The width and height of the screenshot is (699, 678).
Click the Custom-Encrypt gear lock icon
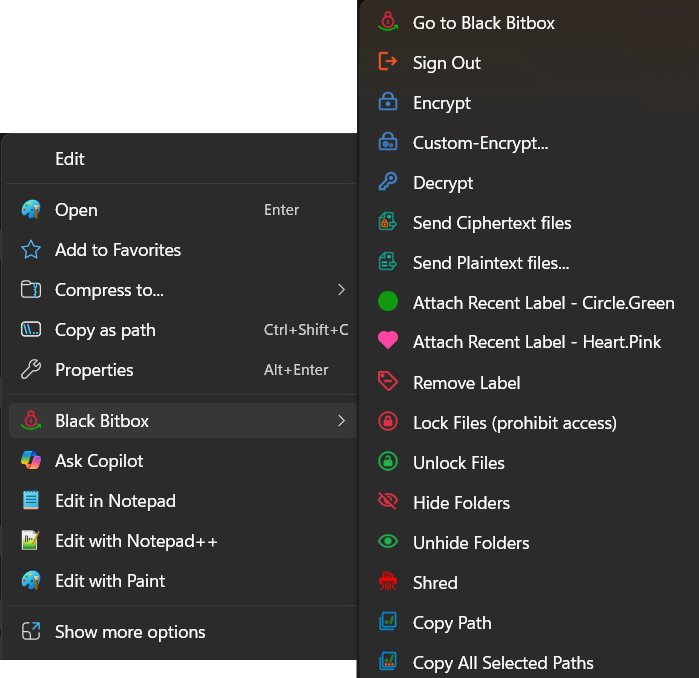point(388,141)
